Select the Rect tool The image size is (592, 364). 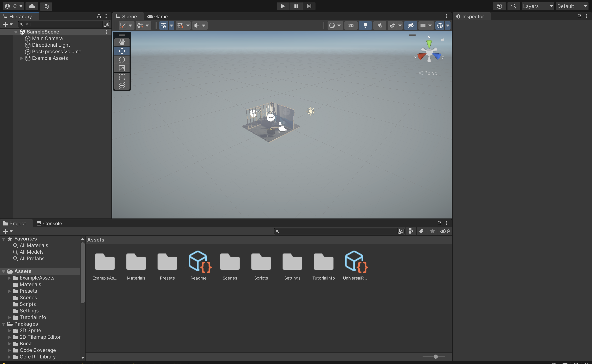coord(122,77)
